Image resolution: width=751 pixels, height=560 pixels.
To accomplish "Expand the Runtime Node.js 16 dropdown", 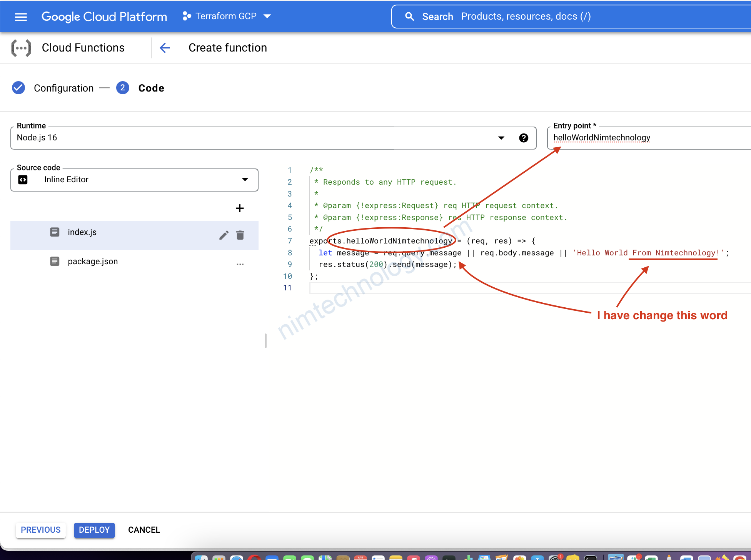I will click(501, 138).
